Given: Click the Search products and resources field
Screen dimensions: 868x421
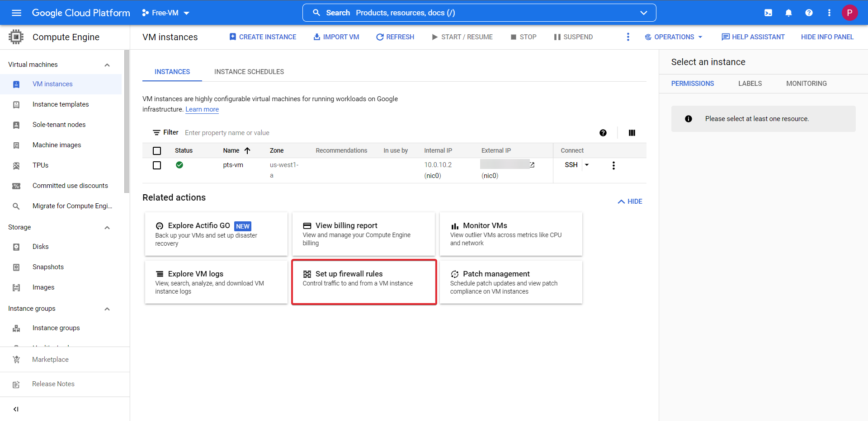Looking at the screenshot, I should (479, 13).
